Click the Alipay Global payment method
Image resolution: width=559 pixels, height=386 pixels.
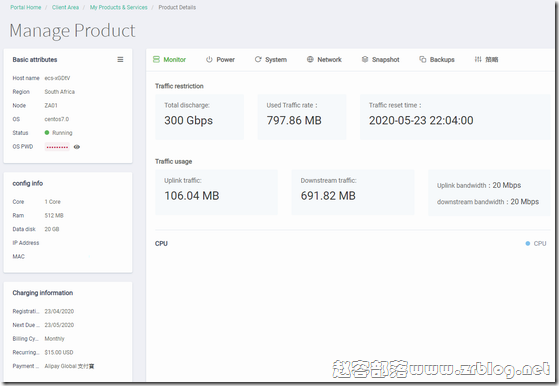(69, 366)
